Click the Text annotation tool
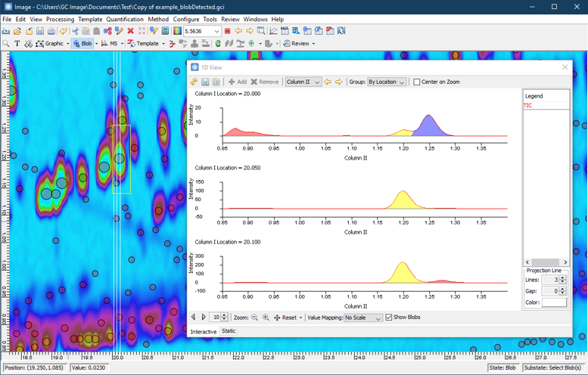Image resolution: width=588 pixels, height=375 pixels. pyautogui.click(x=17, y=44)
